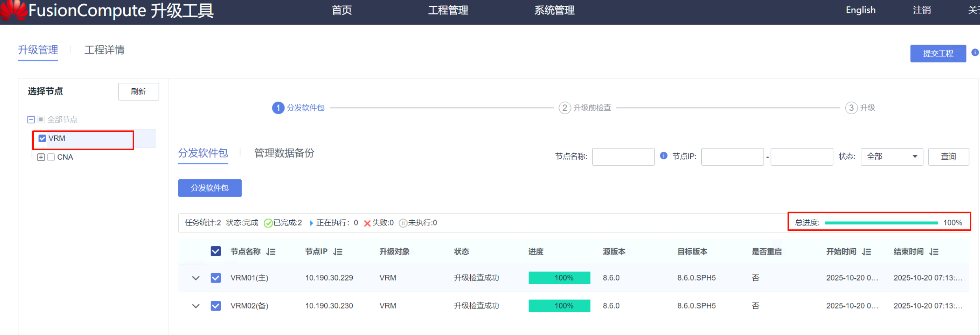Image resolution: width=980 pixels, height=335 pixels.
Task: Sort by 结束时间 column sort icon
Action: pos(934,252)
